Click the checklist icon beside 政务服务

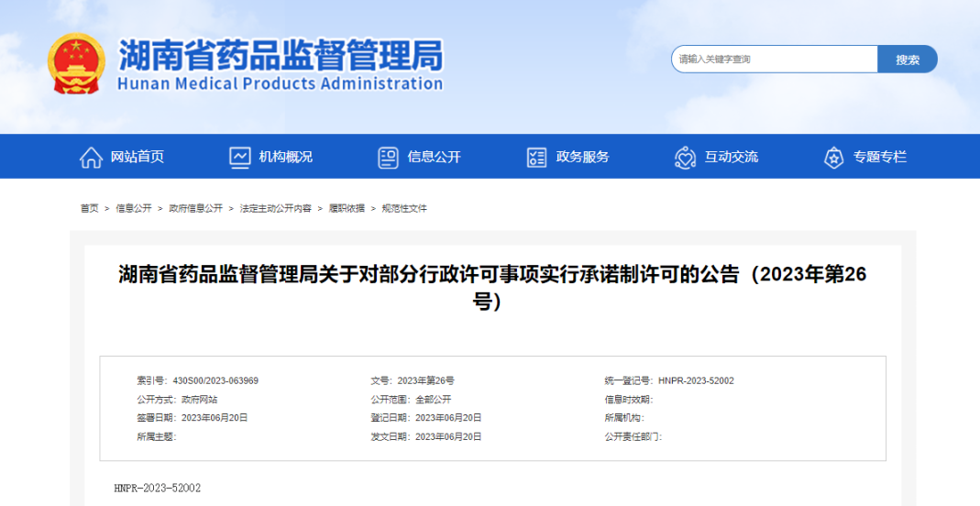pyautogui.click(x=537, y=158)
